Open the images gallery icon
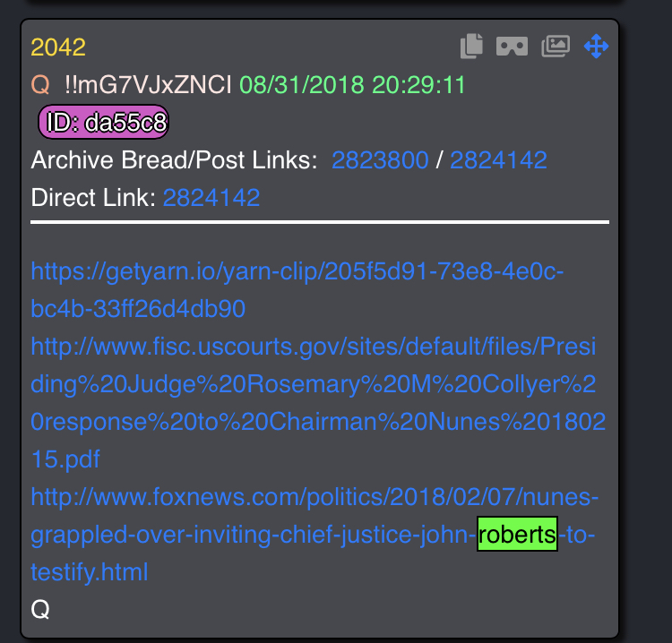Image resolution: width=672 pixels, height=643 pixels. (556, 46)
